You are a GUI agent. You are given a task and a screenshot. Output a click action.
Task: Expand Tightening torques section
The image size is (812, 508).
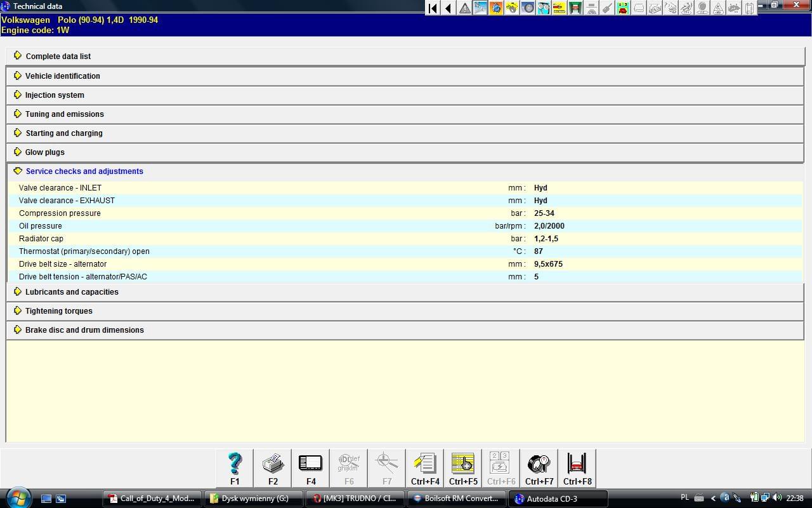point(405,311)
